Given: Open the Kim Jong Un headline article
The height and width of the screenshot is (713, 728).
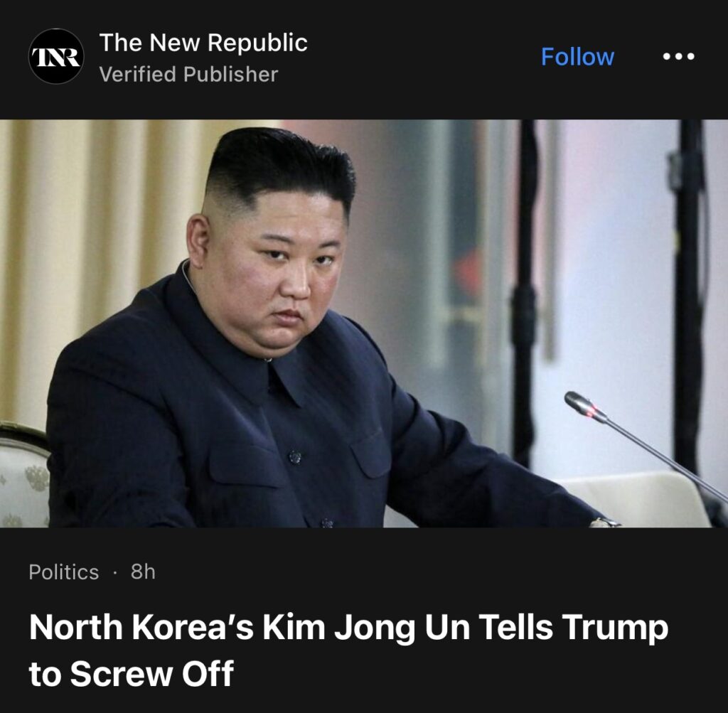Looking at the screenshot, I should click(x=348, y=650).
